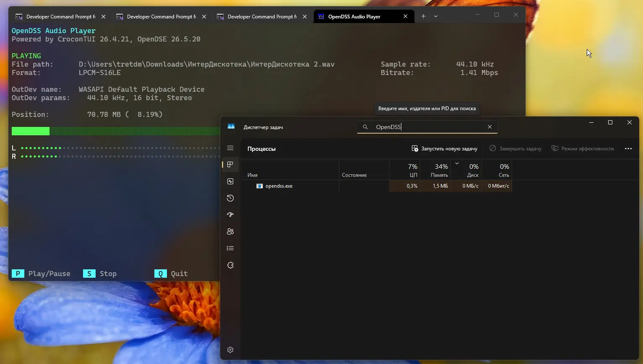
Task: Expand the terminal new-tab profile dropdown
Action: tap(436, 16)
